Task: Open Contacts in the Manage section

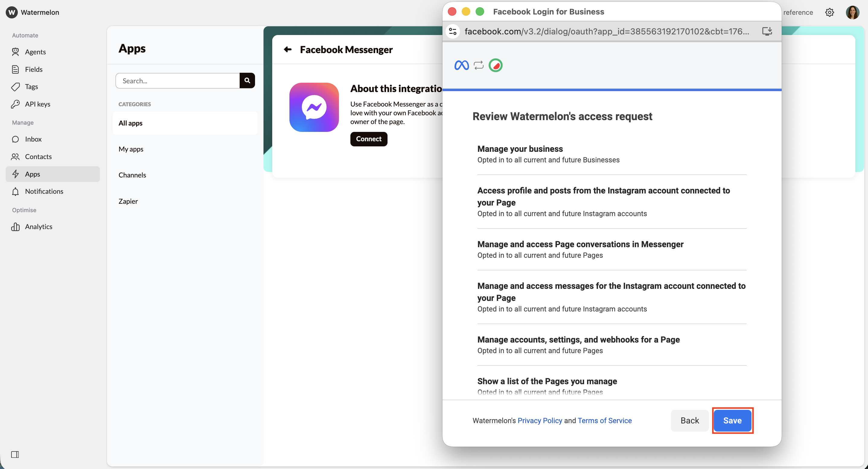Action: pos(38,156)
